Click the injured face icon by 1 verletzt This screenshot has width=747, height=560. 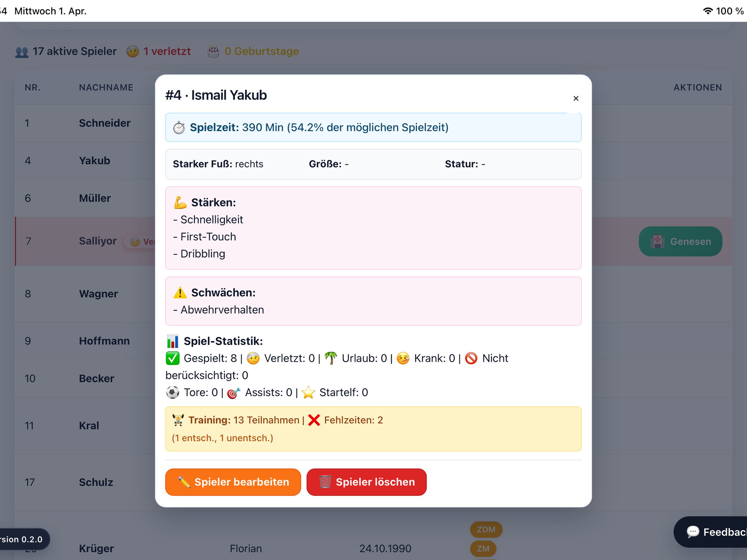pyautogui.click(x=133, y=51)
